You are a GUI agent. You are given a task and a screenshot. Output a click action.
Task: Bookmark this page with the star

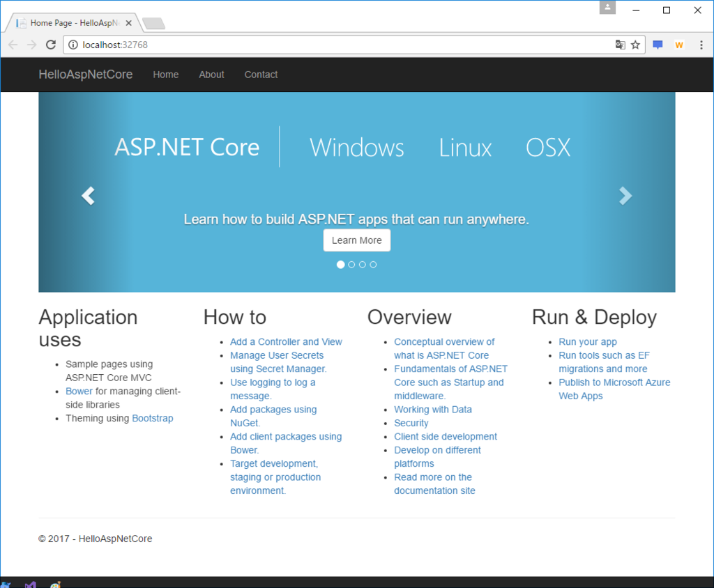[635, 45]
